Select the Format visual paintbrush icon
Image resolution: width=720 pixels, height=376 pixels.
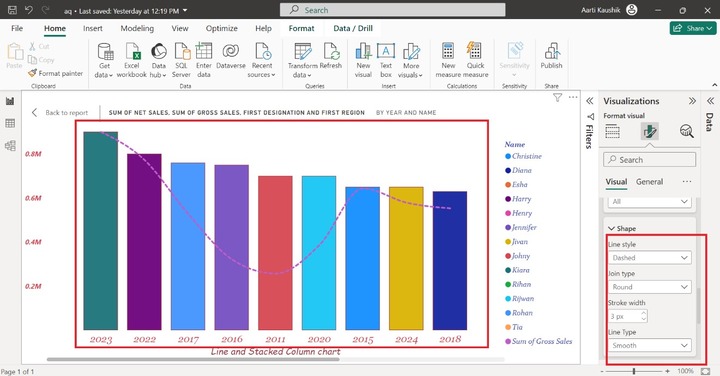pyautogui.click(x=649, y=131)
